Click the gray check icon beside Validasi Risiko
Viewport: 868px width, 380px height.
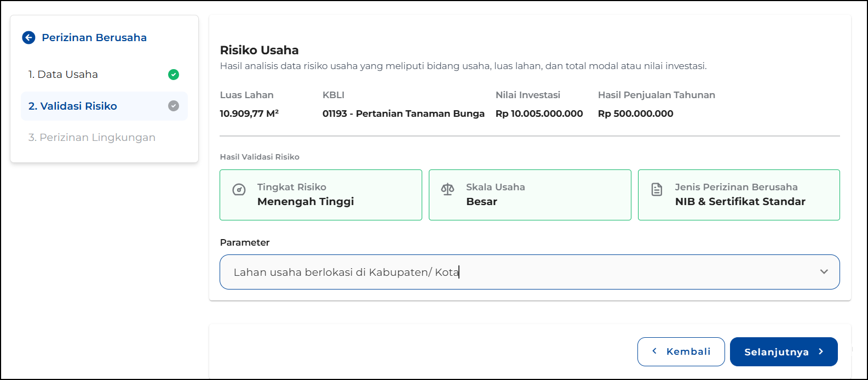coord(174,106)
